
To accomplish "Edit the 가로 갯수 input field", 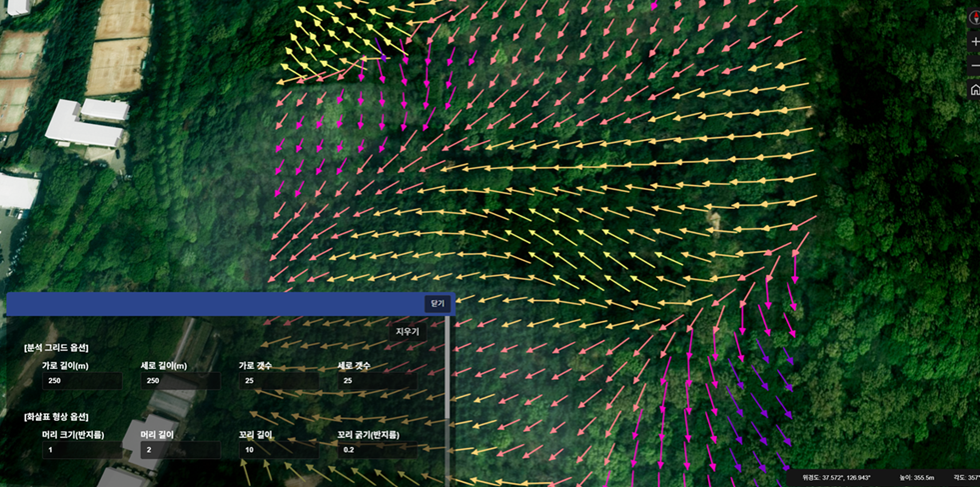I will [279, 381].
